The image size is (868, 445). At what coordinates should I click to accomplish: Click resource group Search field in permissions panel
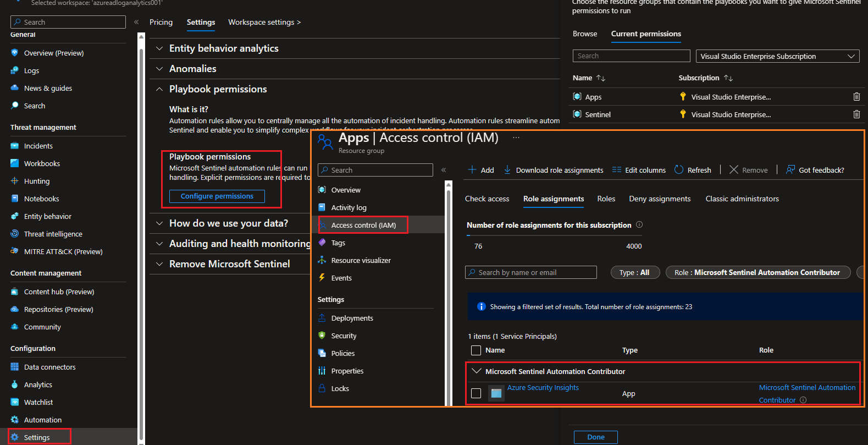coord(632,56)
